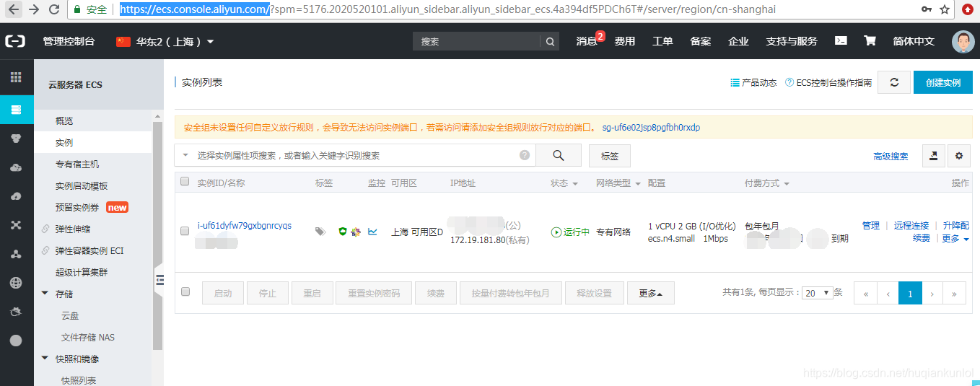The width and height of the screenshot is (980, 386).
Task: Bookmark this page with star icon
Action: click(945, 9)
